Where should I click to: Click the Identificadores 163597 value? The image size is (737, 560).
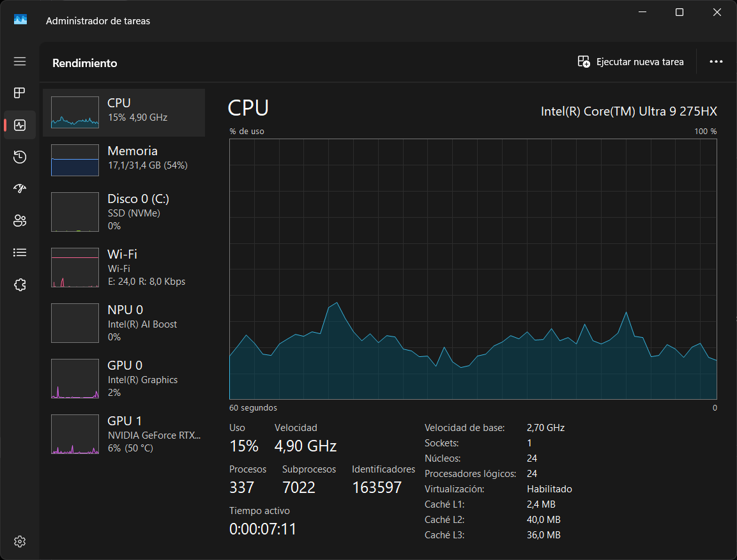tap(377, 488)
